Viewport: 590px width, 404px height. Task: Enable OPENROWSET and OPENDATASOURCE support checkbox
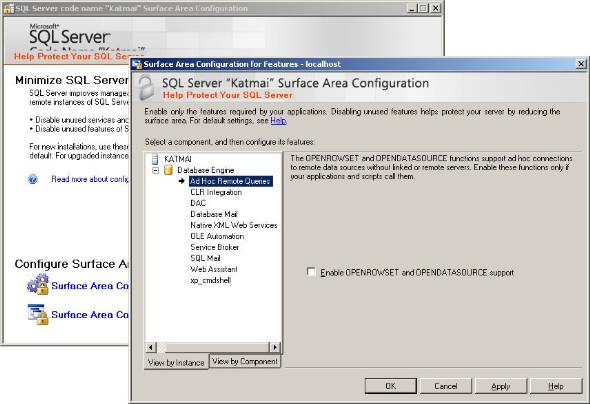311,272
